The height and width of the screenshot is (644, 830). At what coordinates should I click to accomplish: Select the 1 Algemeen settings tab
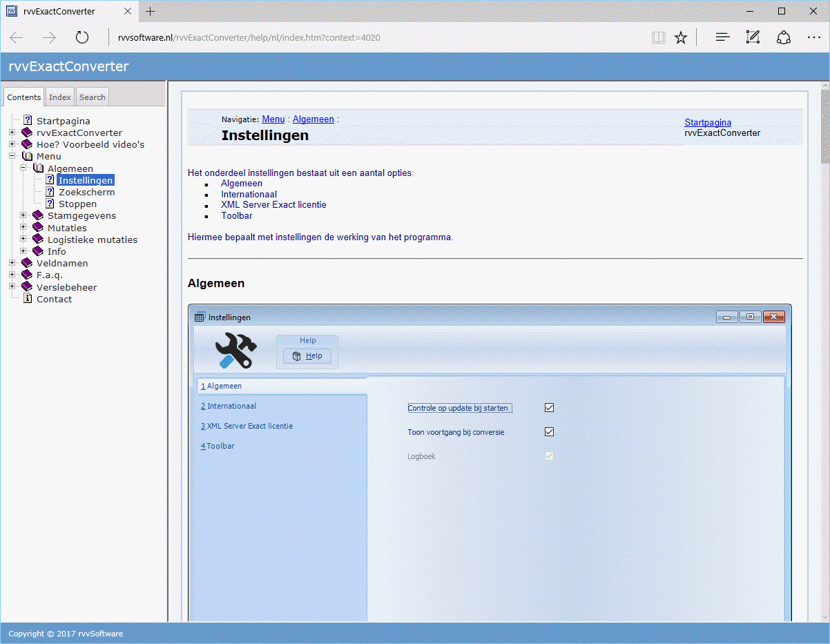(281, 386)
